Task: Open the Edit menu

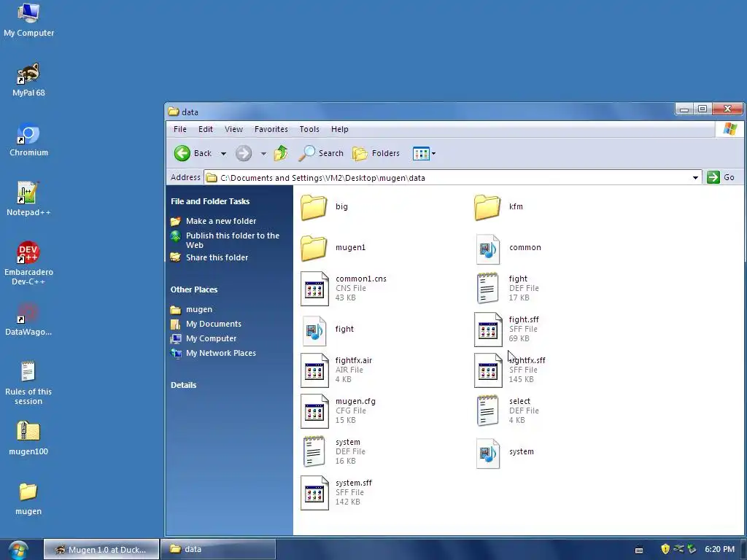Action: click(206, 129)
